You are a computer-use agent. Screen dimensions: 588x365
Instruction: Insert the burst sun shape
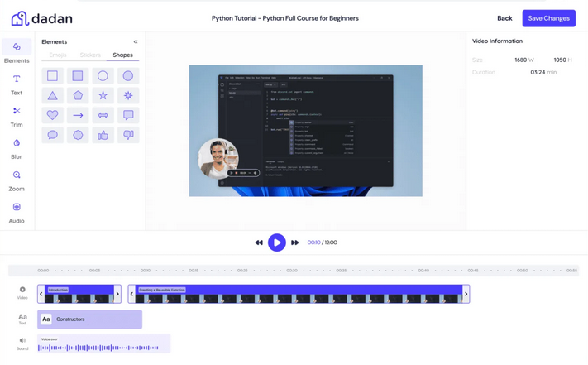coord(128,95)
